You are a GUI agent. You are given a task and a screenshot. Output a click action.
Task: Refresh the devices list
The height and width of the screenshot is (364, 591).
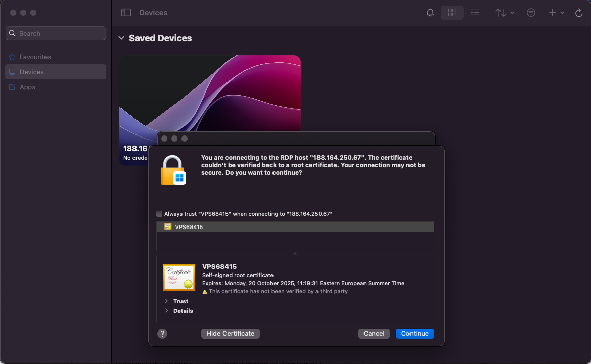click(579, 13)
